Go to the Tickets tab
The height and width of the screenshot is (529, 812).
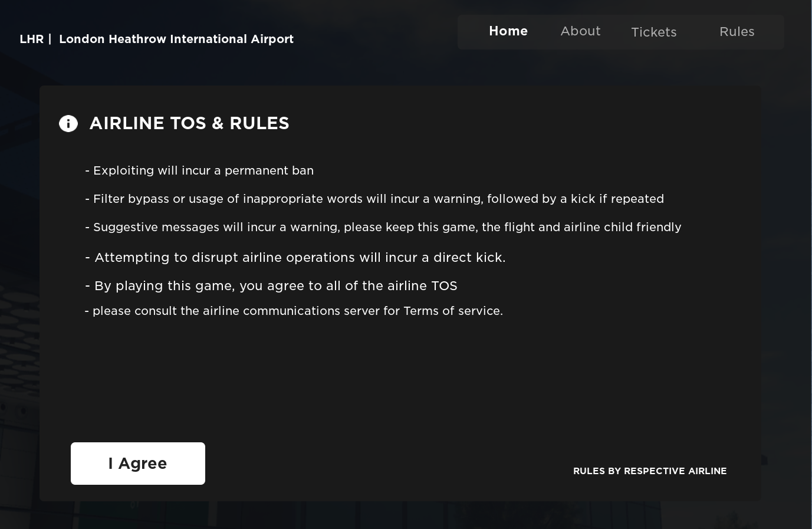(x=653, y=32)
